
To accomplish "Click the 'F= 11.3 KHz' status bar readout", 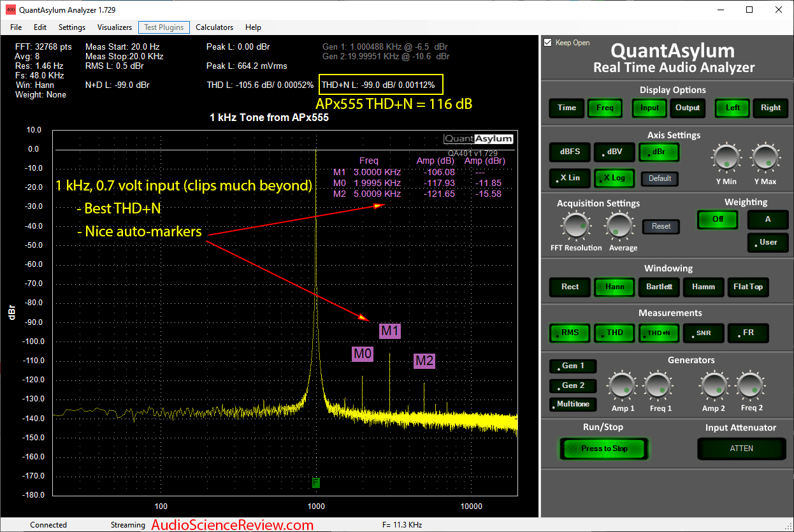I will 402,525.
